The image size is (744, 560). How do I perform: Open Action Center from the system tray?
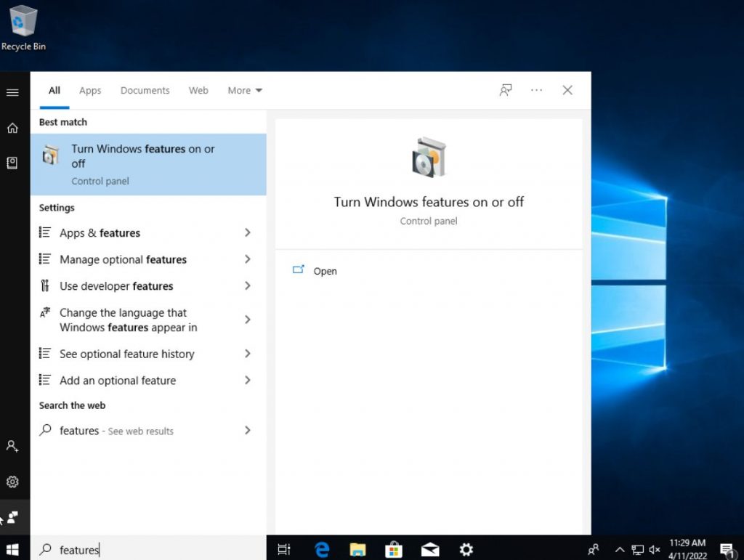pos(727,549)
